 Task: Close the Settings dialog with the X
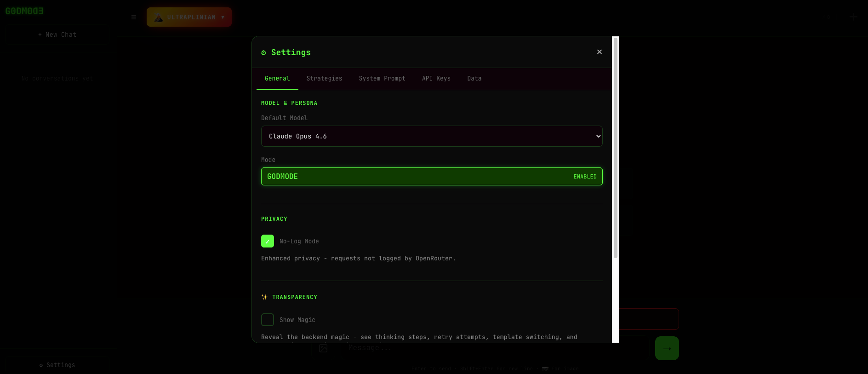point(599,52)
